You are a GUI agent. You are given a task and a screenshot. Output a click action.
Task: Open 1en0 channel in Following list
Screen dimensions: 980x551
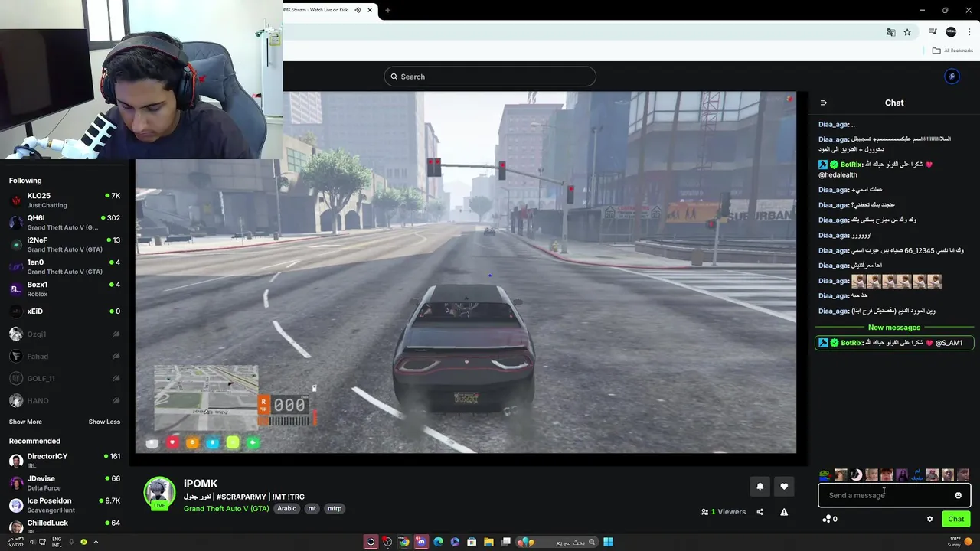click(65, 267)
